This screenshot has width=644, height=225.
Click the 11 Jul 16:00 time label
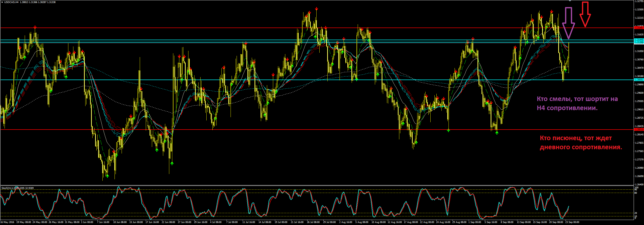pos(249,222)
